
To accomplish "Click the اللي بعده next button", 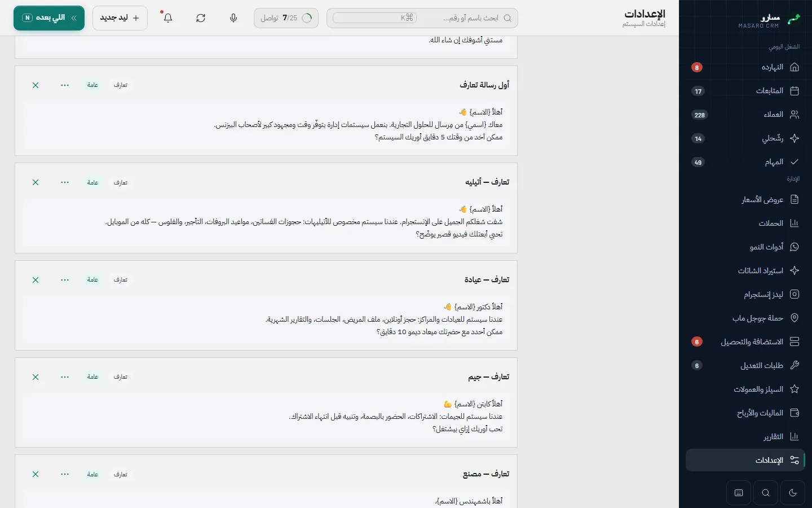I will click(49, 18).
